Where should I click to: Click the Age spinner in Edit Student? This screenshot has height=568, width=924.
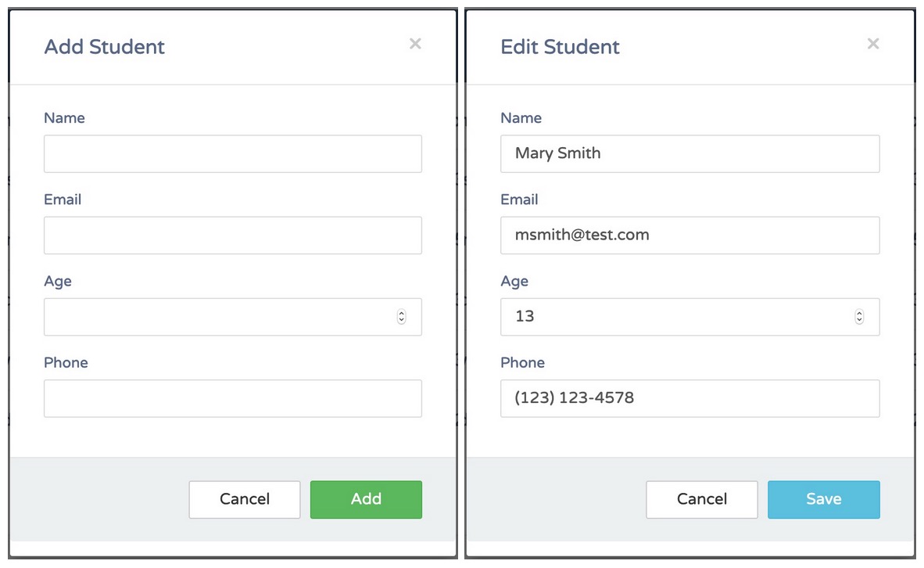(859, 317)
